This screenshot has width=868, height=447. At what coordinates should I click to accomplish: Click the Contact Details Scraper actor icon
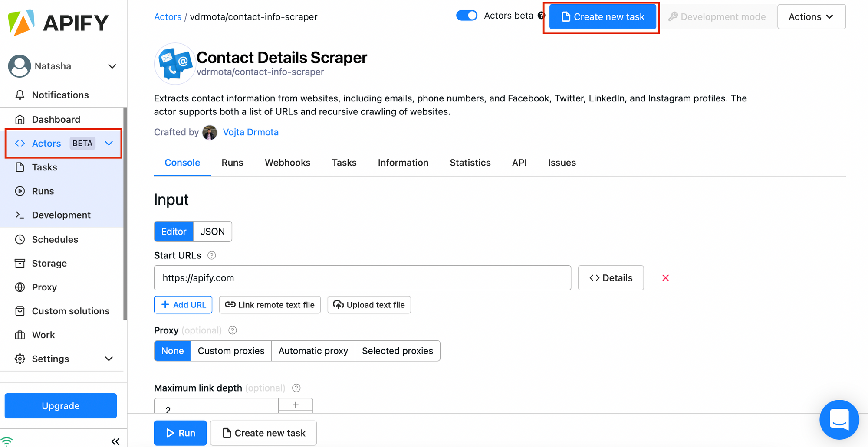174,64
